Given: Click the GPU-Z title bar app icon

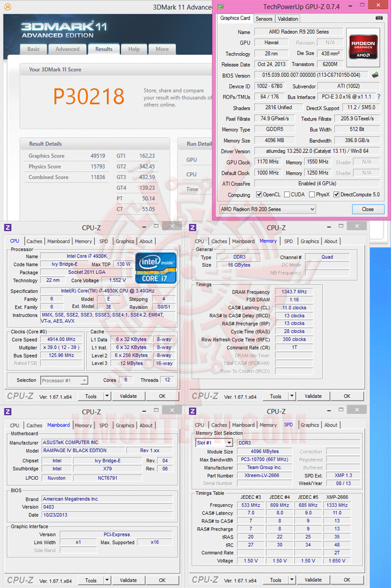Looking at the screenshot, I should (x=221, y=7).
